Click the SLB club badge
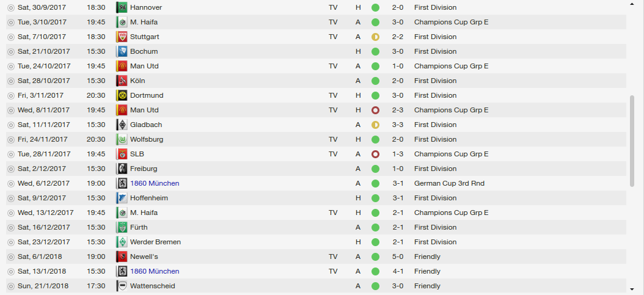 click(121, 154)
